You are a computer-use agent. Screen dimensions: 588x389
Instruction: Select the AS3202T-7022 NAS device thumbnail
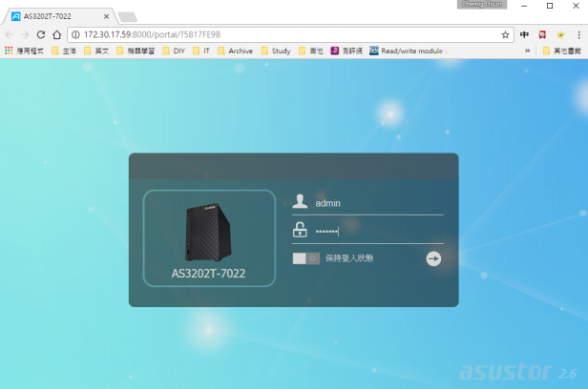tap(209, 237)
